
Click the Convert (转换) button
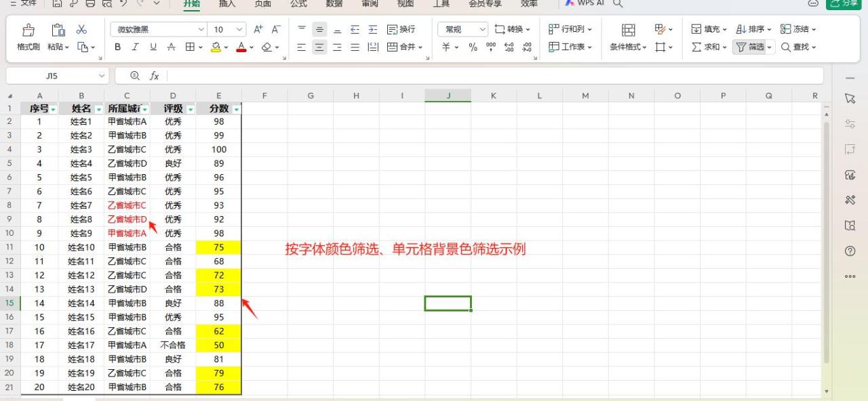[512, 29]
